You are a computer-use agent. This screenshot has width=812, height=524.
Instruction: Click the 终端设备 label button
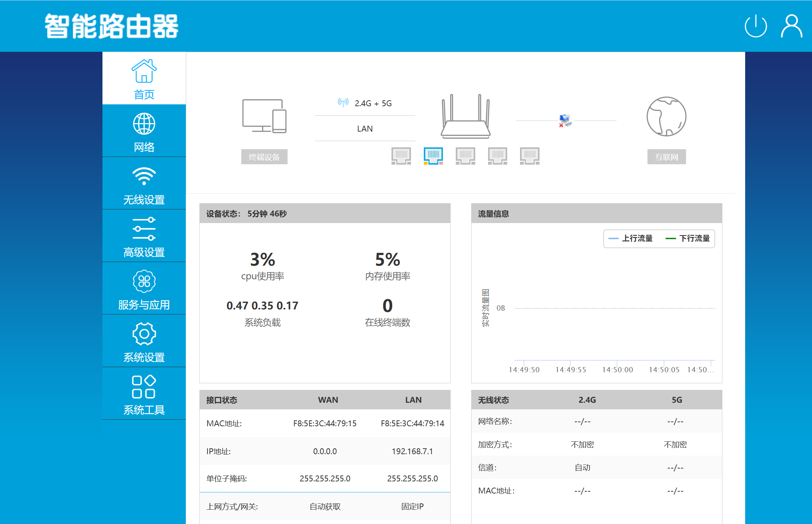point(264,157)
